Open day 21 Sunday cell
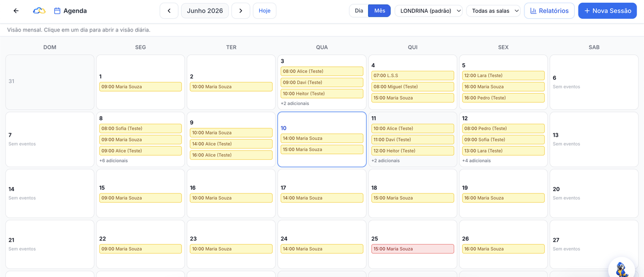Screen dimensions: 644x277 (x=50, y=244)
